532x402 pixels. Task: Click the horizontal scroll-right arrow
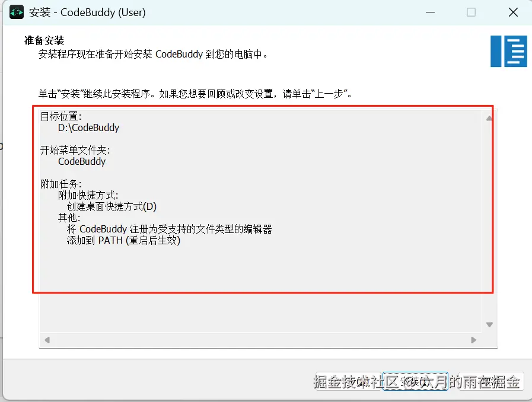473,340
